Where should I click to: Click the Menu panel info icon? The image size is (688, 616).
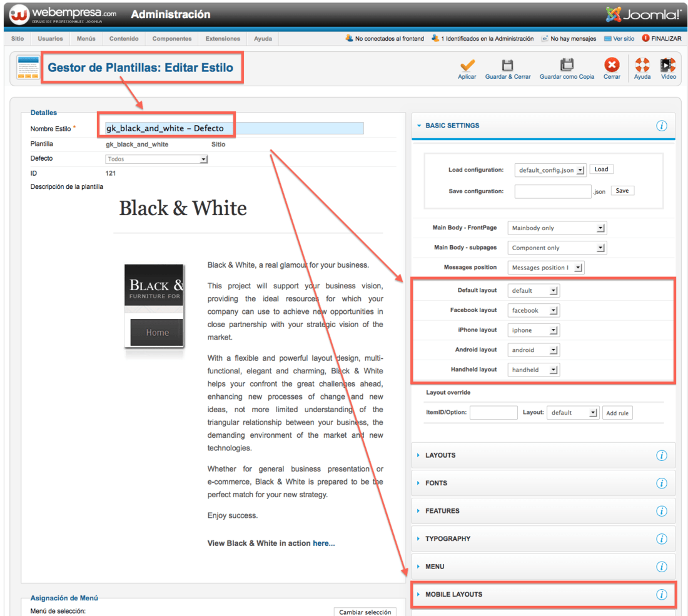coord(661,567)
